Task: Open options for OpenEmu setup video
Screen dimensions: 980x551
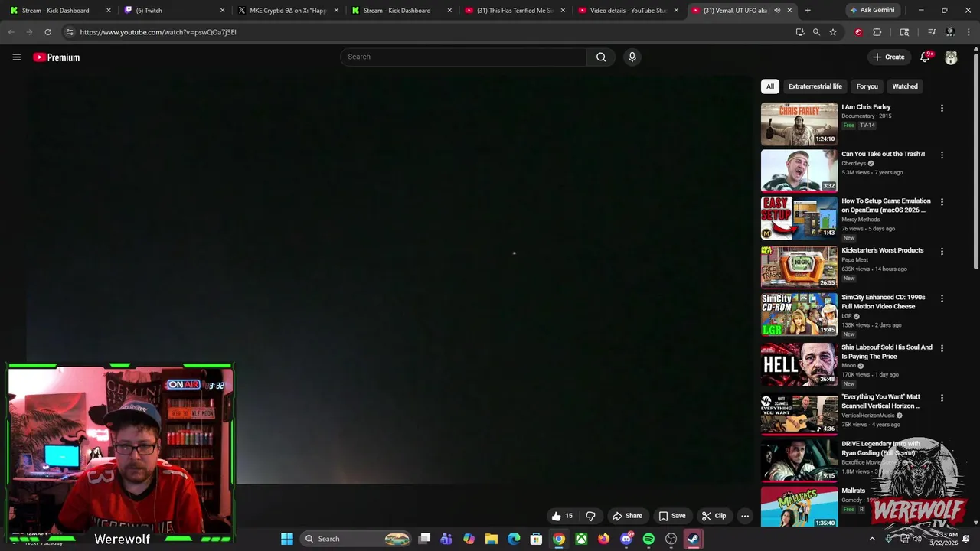Action: (942, 202)
